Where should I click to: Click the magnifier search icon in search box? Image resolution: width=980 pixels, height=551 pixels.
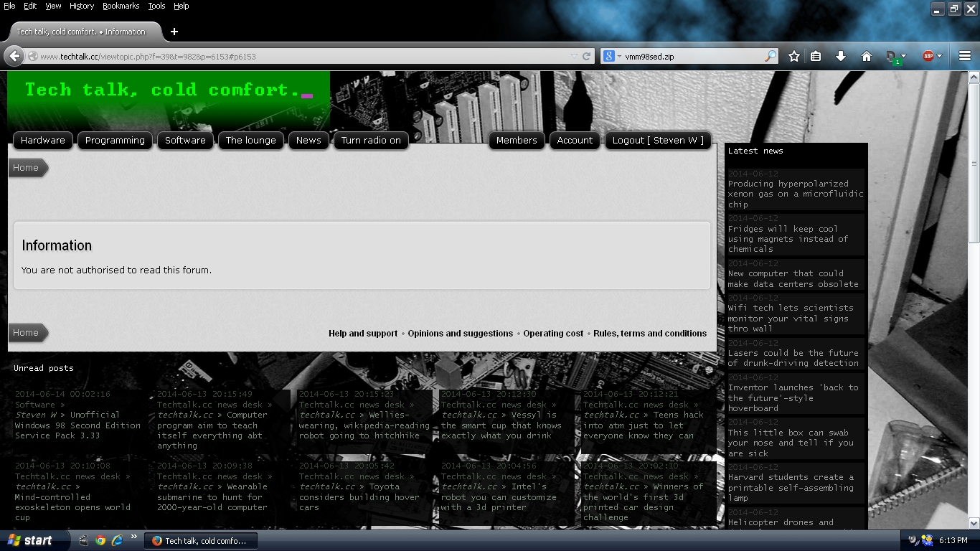(771, 56)
